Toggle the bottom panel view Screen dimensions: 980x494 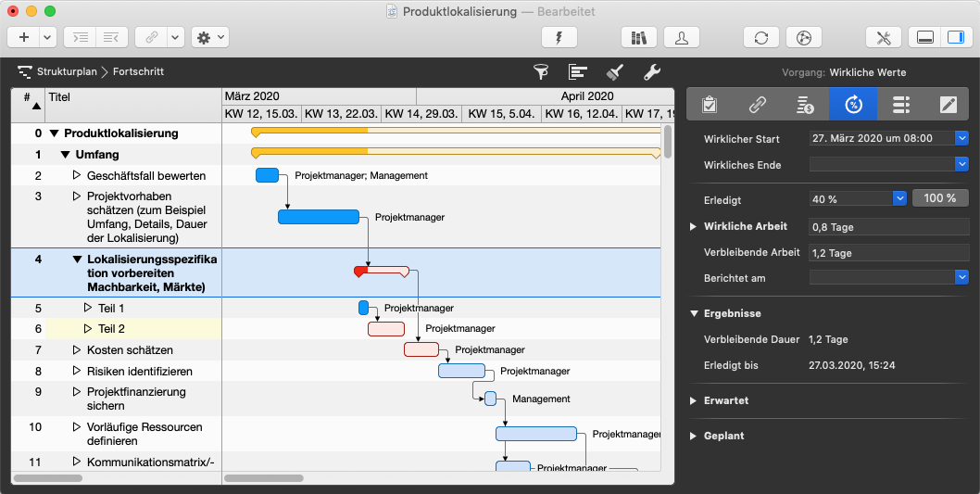[x=923, y=37]
